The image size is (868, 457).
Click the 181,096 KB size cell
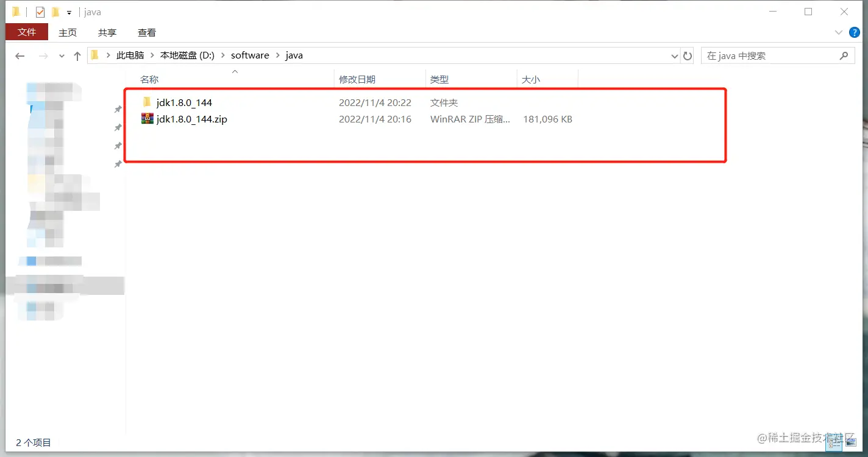pos(547,119)
